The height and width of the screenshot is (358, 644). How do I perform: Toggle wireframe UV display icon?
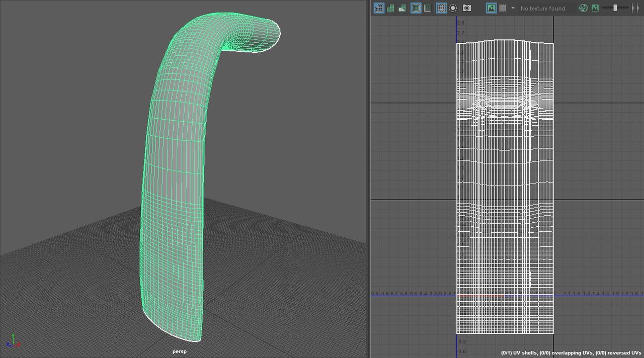(379, 8)
